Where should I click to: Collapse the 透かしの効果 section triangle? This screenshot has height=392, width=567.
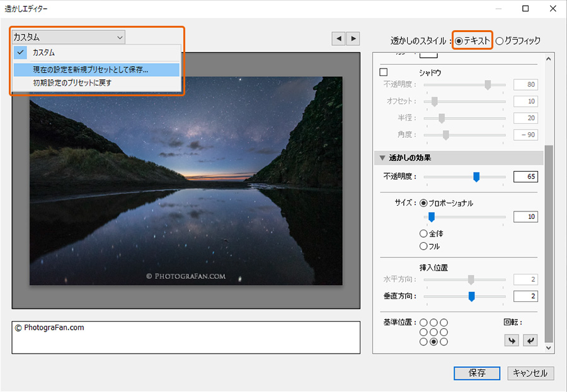[x=382, y=158]
